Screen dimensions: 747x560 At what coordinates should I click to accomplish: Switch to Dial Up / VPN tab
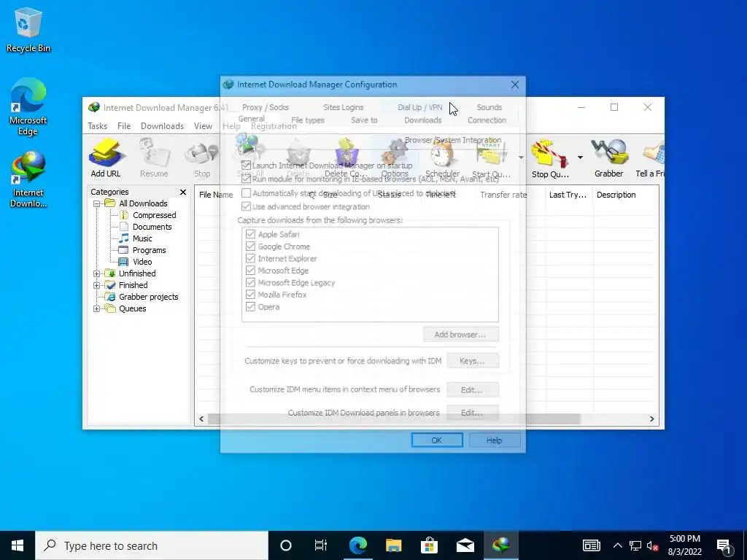pyautogui.click(x=419, y=107)
